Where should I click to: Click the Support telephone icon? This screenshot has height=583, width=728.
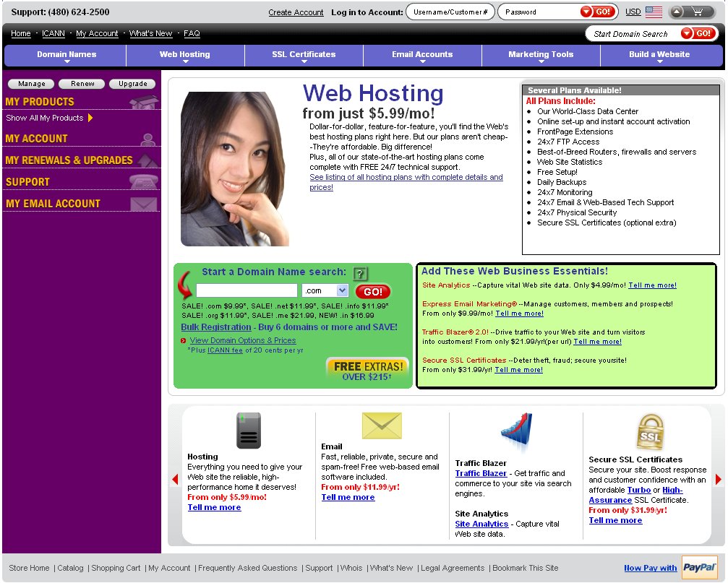[x=143, y=182]
